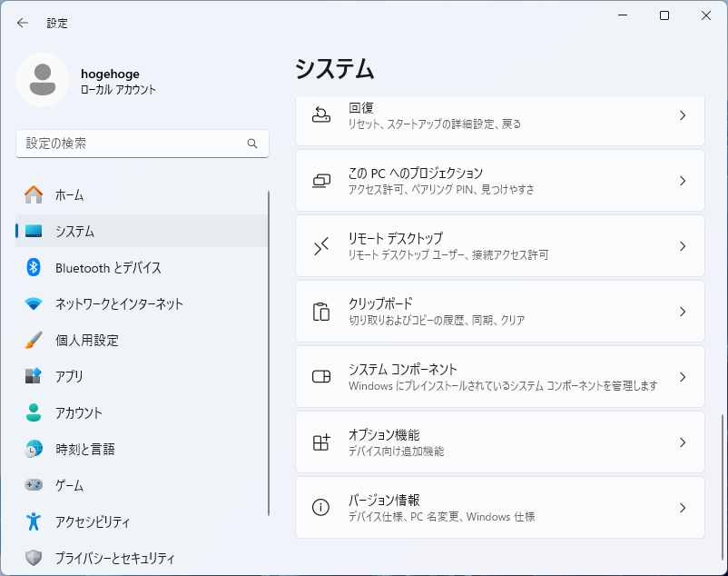Open the アクセシビリティ section
The height and width of the screenshot is (576, 728).
pos(92,521)
